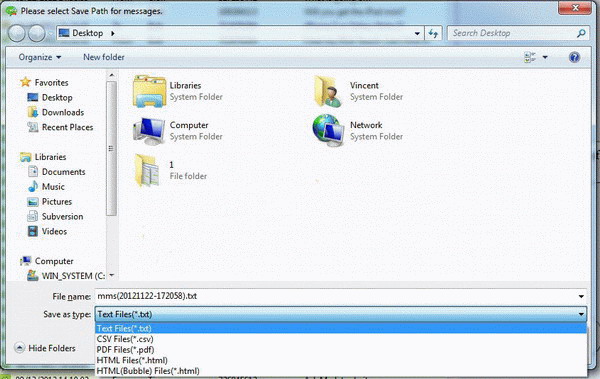The height and width of the screenshot is (379, 600).
Task: Collapse the Save as type combo box arrow
Action: pos(581,314)
